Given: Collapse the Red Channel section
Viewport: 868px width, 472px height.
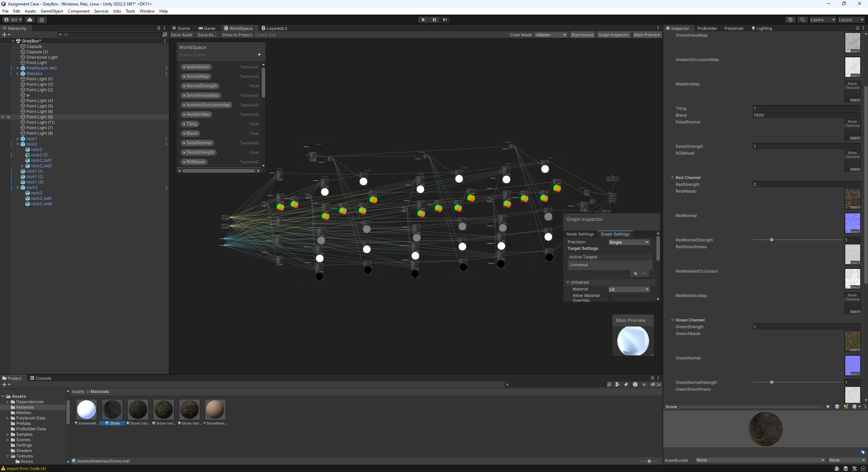Looking at the screenshot, I should (672, 178).
